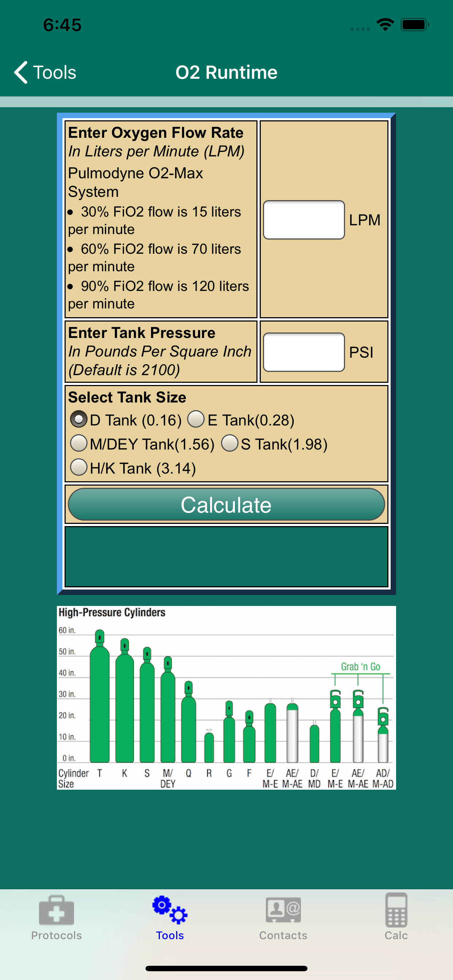Tap '(Default is 2100)' note
This screenshot has width=453, height=980.
(x=124, y=370)
